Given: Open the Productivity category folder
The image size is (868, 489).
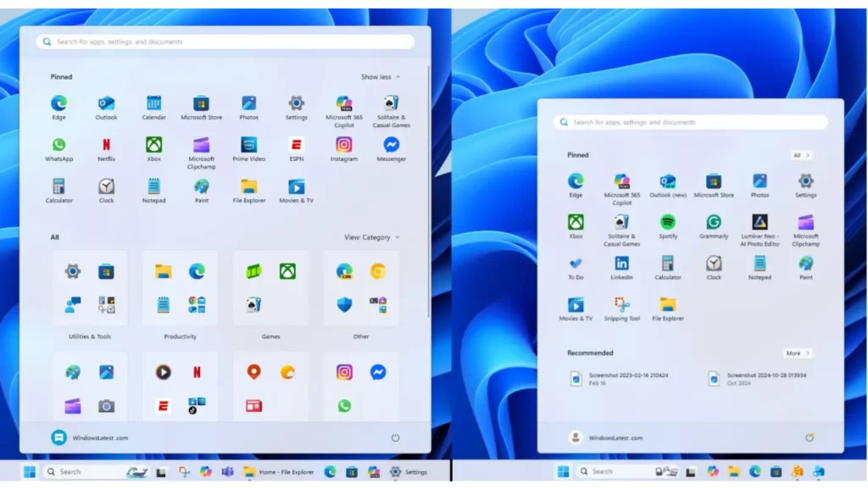Looking at the screenshot, I should tap(180, 288).
